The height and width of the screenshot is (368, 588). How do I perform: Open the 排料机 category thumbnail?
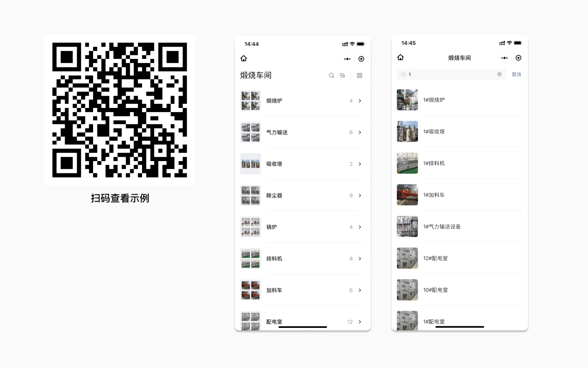point(250,258)
